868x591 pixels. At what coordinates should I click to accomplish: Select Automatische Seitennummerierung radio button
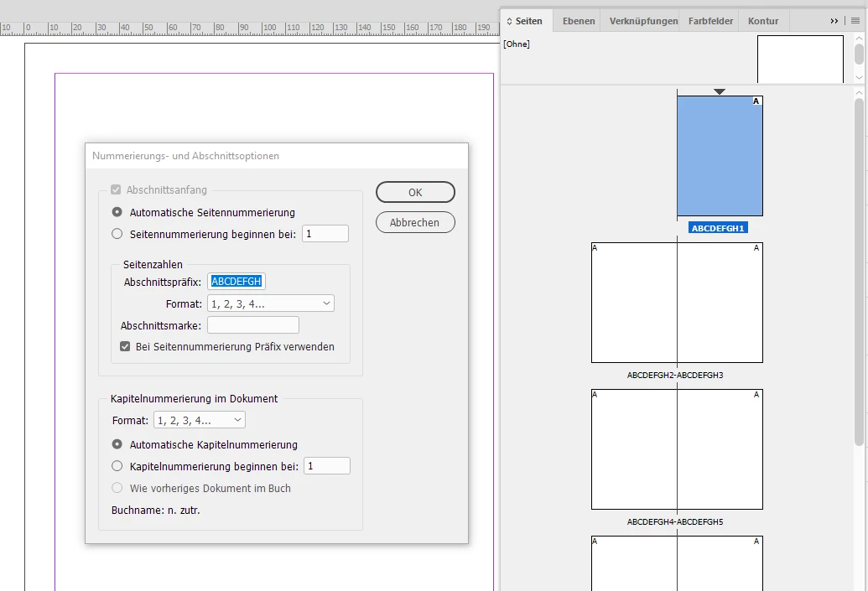[x=117, y=212]
